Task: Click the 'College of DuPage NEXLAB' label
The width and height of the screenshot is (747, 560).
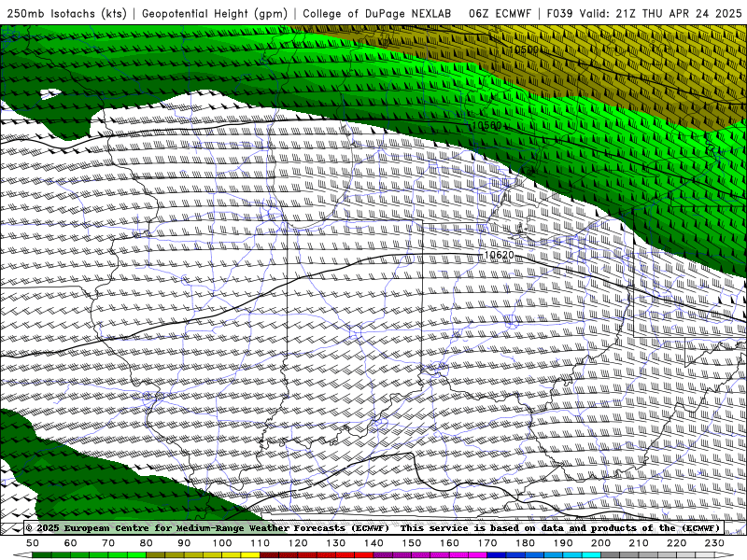Action: click(377, 13)
